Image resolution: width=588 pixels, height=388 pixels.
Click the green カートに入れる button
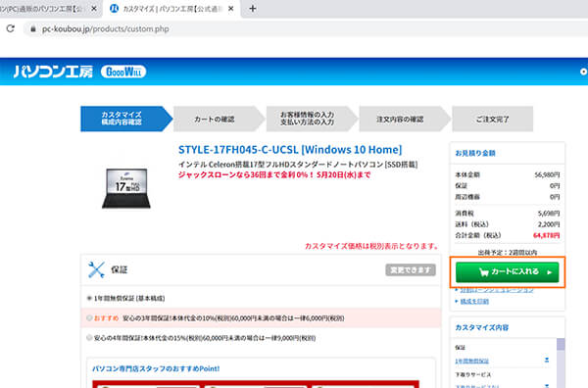tap(507, 272)
